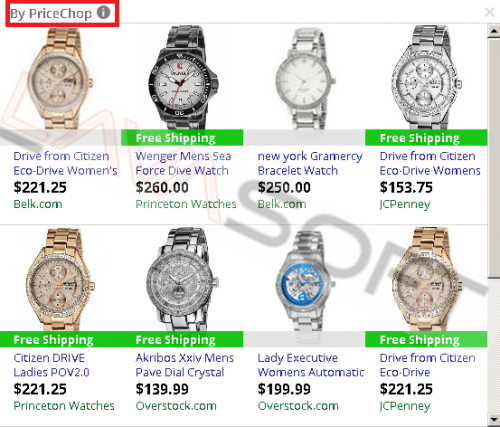This screenshot has height=427, width=500.
Task: Click the Overstock.com store under $139.99
Action: [x=176, y=406]
